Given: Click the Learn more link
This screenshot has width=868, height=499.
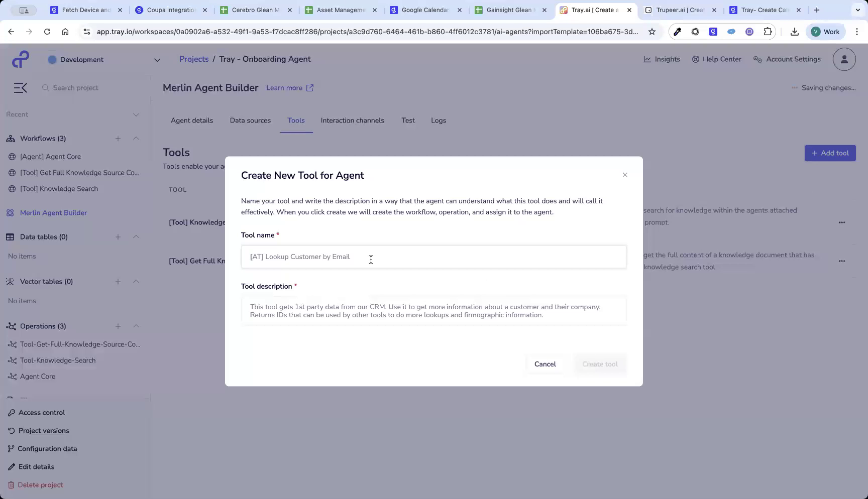Looking at the screenshot, I should pyautogui.click(x=284, y=88).
